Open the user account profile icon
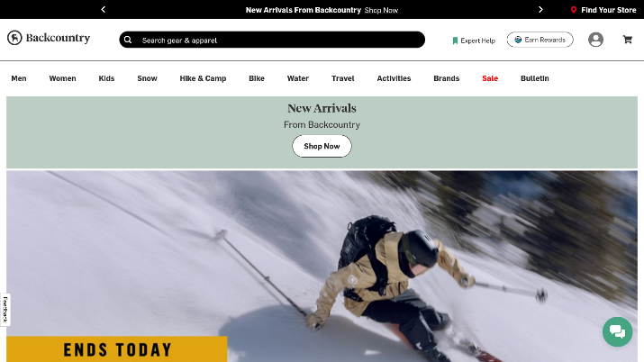644x362 pixels. (595, 40)
